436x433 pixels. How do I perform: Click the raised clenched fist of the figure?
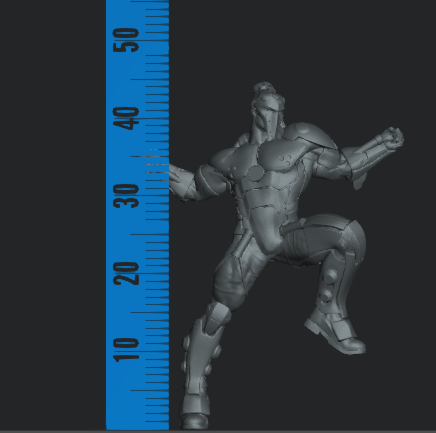tap(393, 138)
